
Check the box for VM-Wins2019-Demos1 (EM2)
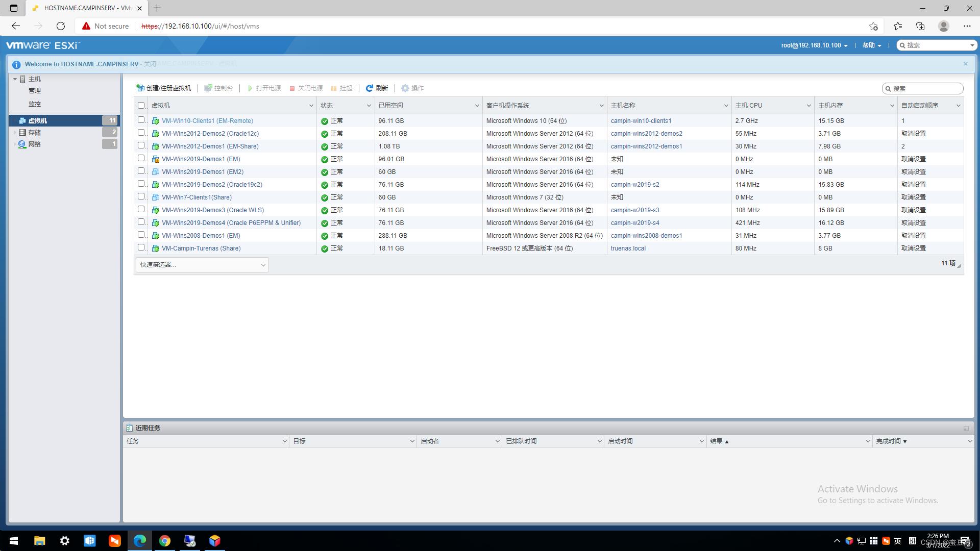pos(141,171)
